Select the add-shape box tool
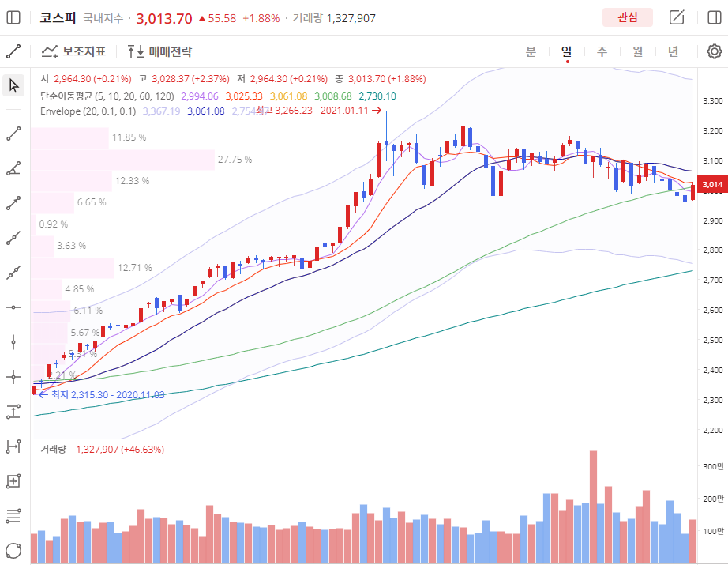 13,481
